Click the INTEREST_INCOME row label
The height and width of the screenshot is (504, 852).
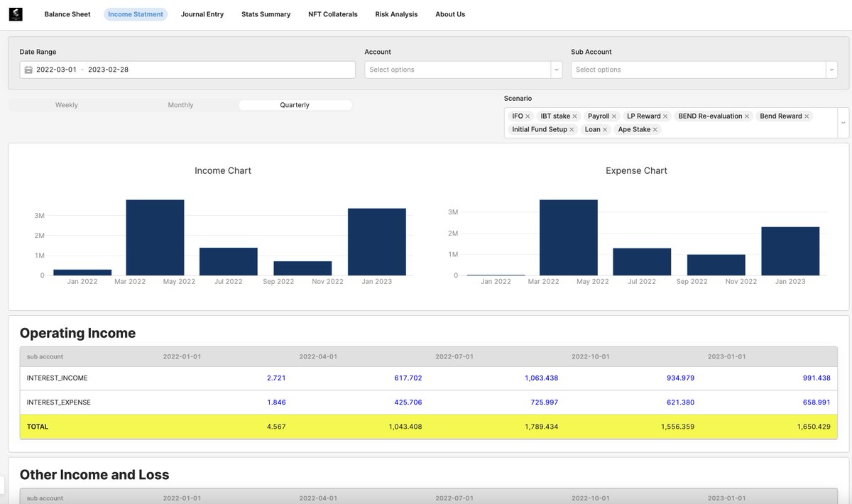[58, 378]
